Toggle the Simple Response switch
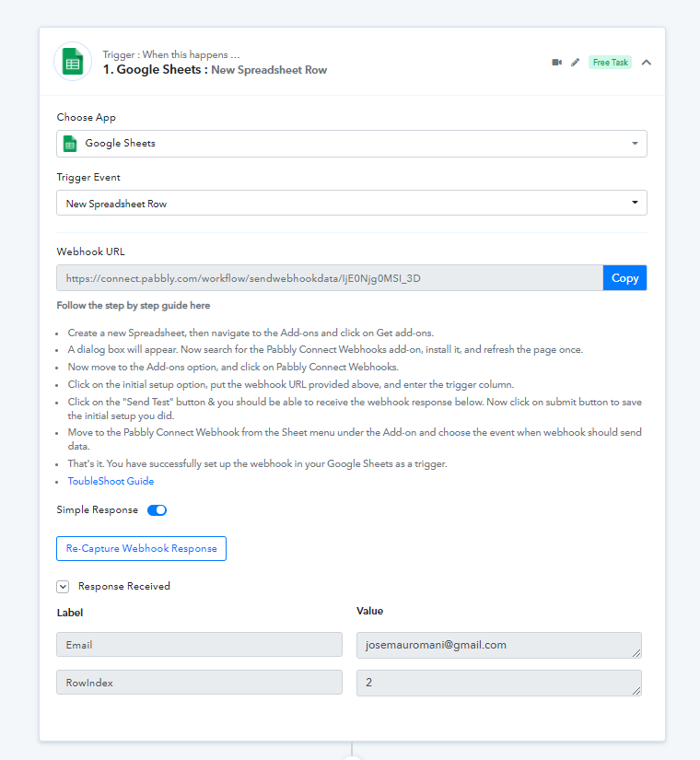Screen dimensions: 700x760 (x=157, y=510)
